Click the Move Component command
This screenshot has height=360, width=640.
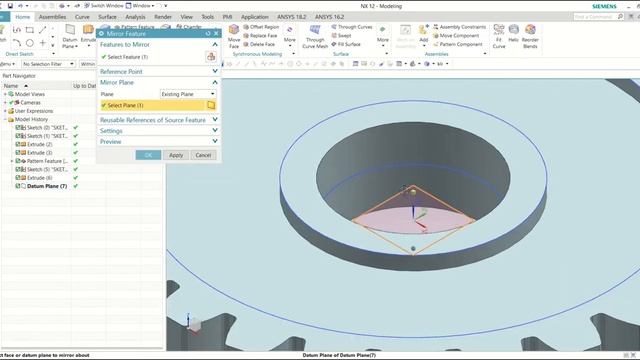coord(456,36)
